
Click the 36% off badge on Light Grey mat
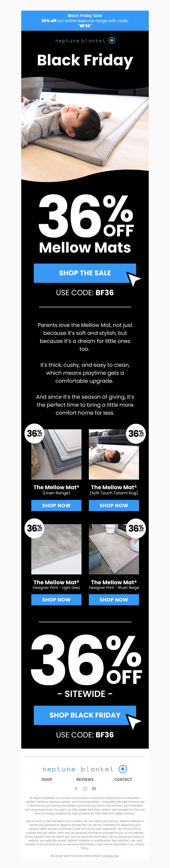[35, 528]
